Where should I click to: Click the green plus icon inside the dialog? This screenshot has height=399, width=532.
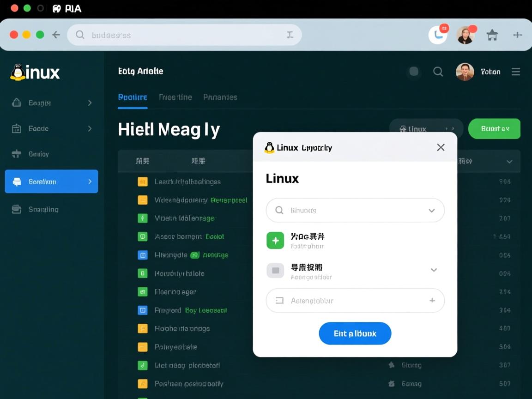point(275,240)
